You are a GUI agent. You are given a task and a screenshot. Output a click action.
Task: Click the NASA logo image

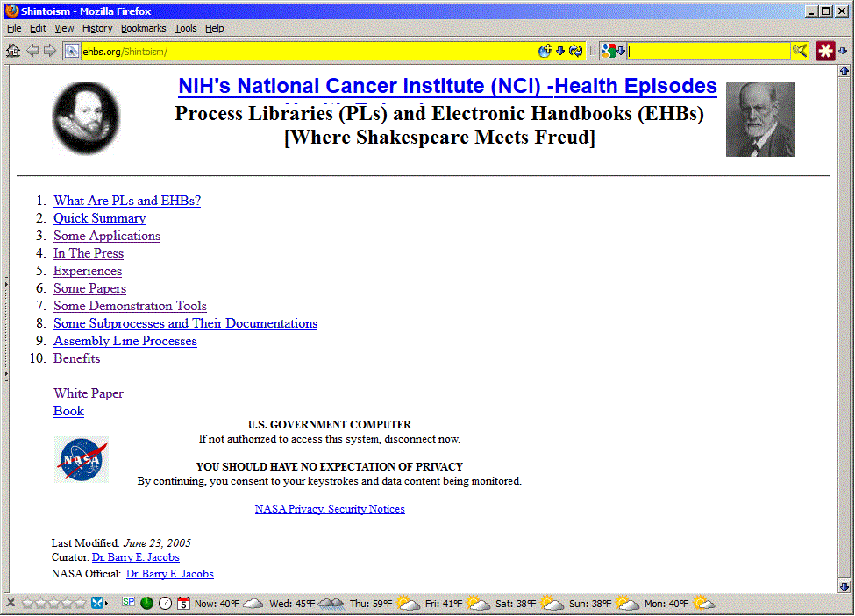coord(82,460)
